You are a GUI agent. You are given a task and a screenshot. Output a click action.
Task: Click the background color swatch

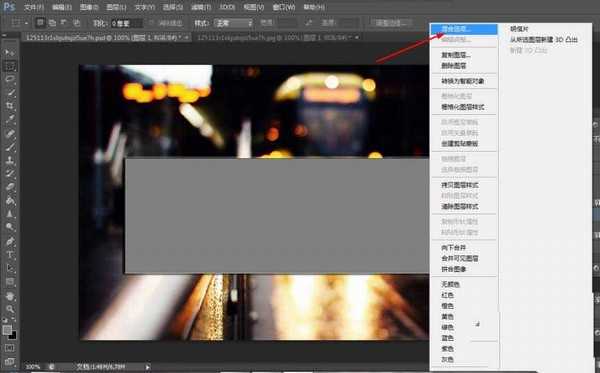[13, 336]
